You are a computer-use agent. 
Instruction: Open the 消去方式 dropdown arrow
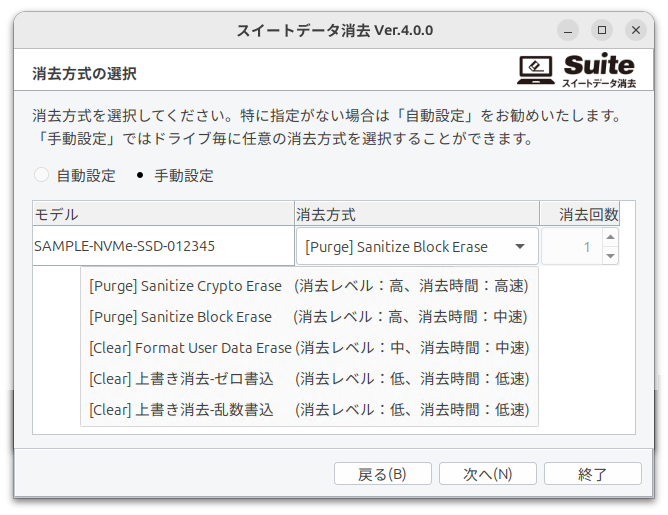520,246
